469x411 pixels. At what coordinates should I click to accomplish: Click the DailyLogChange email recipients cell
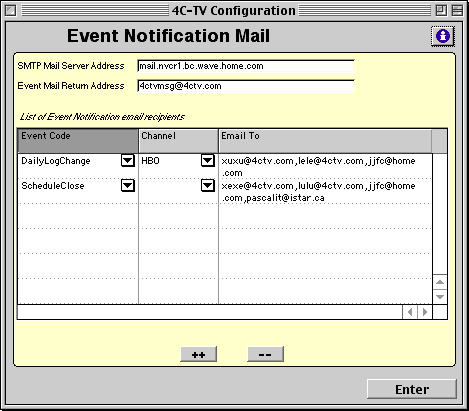[x=325, y=166]
